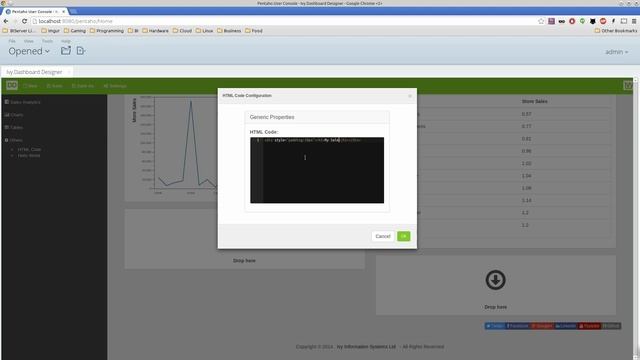Click the new document icon
This screenshot has height=360, width=640.
pyautogui.click(x=80, y=51)
